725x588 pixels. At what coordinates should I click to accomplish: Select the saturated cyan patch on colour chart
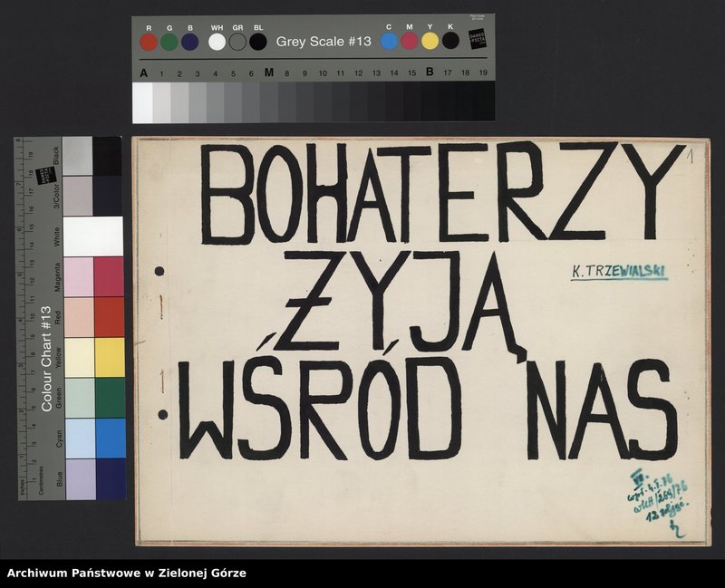point(111,438)
